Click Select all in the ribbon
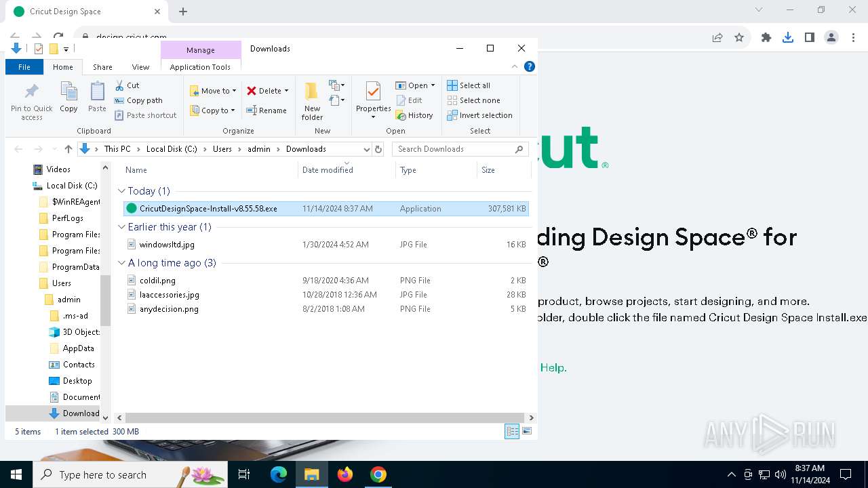868x488 pixels. (468, 85)
